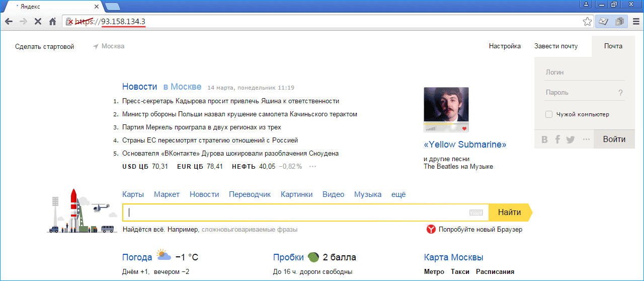Click the Логин input field

(585, 73)
